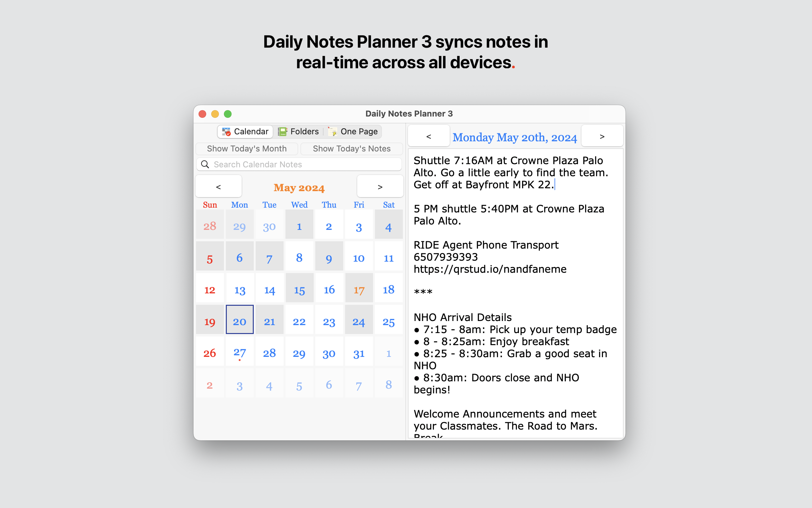Select June 2 in last row

click(x=210, y=383)
